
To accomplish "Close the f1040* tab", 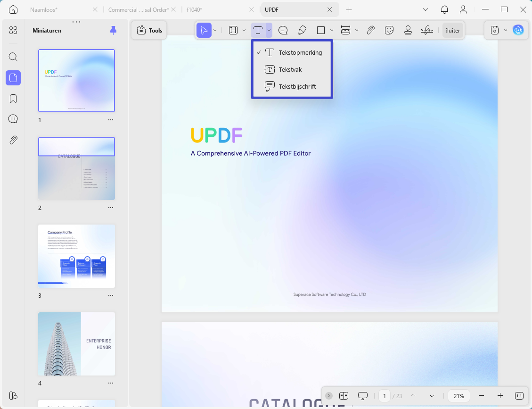I will [x=252, y=9].
